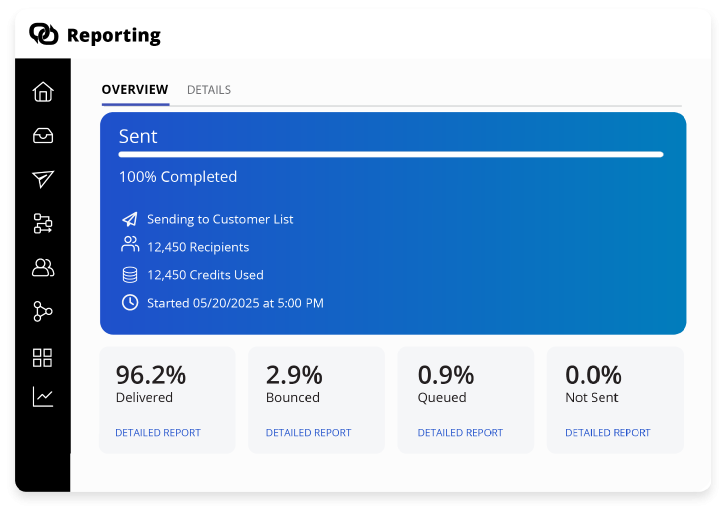Click Sending to Customer List text
Viewport: 726px width, 513px height.
[220, 219]
